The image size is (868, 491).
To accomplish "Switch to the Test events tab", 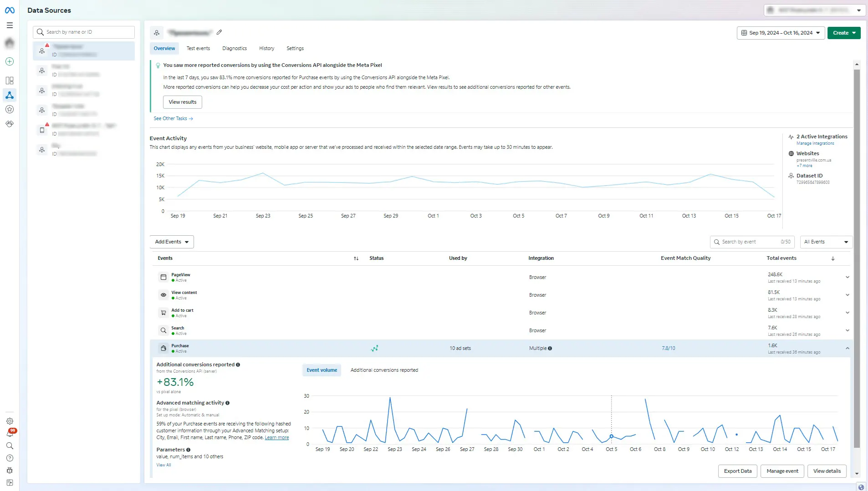I will (198, 48).
